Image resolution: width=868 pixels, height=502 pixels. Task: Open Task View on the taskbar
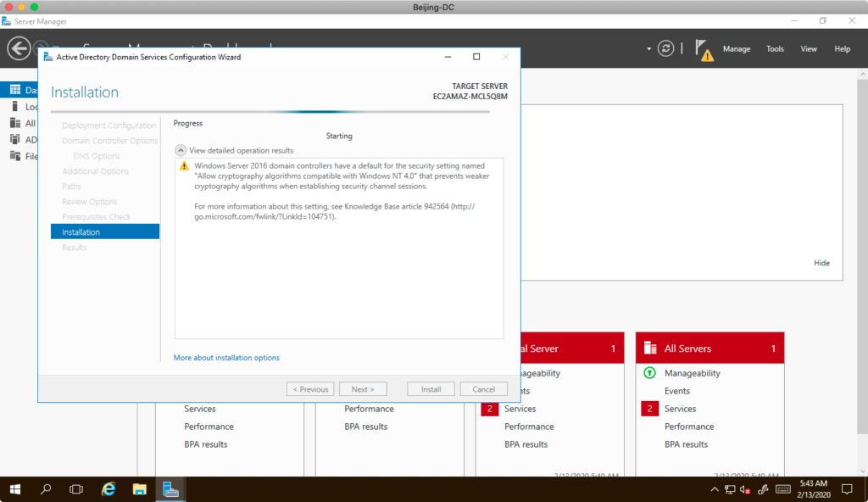(x=76, y=489)
